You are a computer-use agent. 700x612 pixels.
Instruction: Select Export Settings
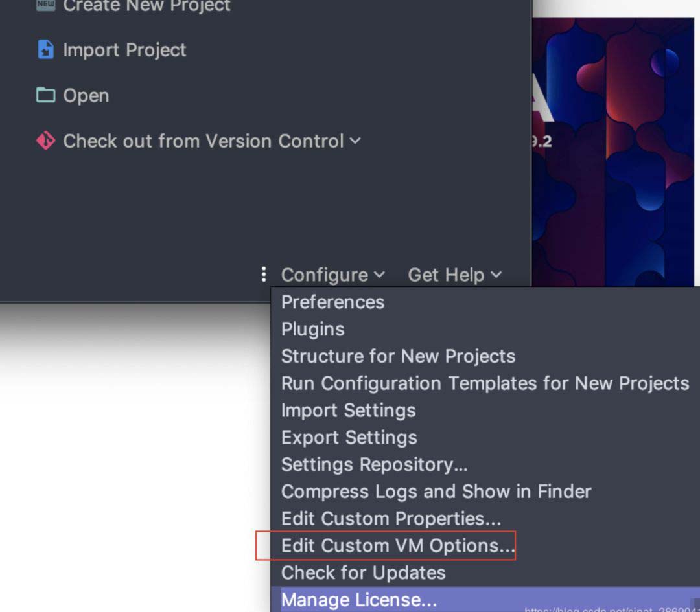pos(349,437)
